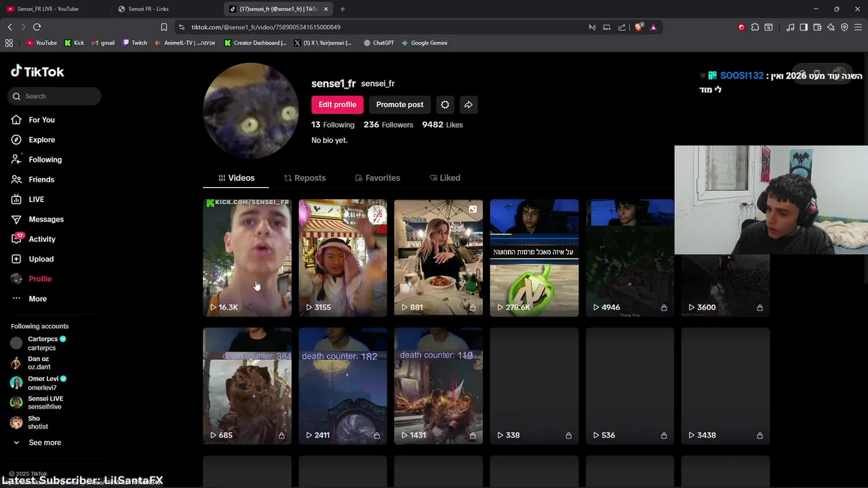
Task: Switch to the Reposts tab
Action: (304, 178)
